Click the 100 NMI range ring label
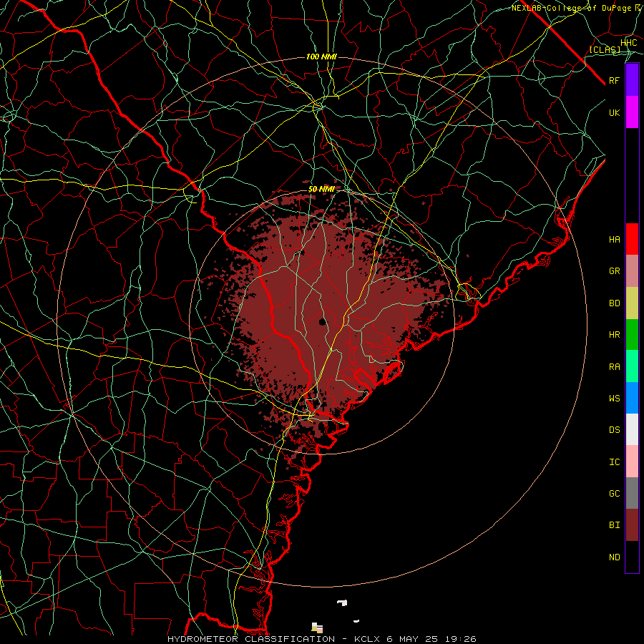Viewport: 644px width, 644px height. (x=321, y=57)
